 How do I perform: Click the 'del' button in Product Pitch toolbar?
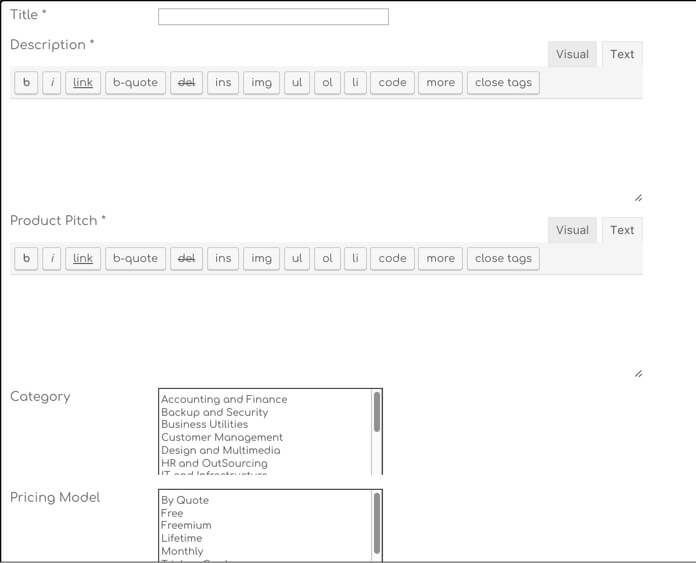point(186,259)
